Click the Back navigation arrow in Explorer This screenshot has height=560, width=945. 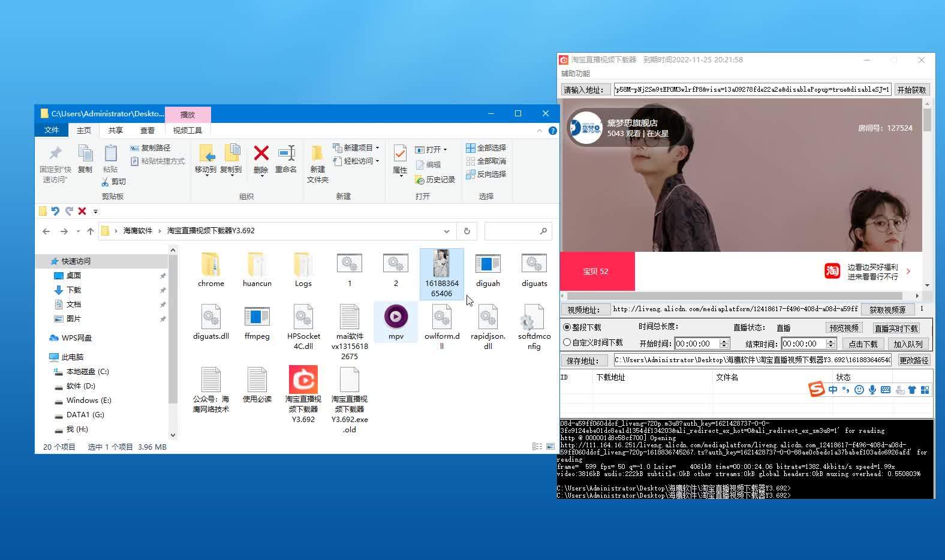pos(46,231)
